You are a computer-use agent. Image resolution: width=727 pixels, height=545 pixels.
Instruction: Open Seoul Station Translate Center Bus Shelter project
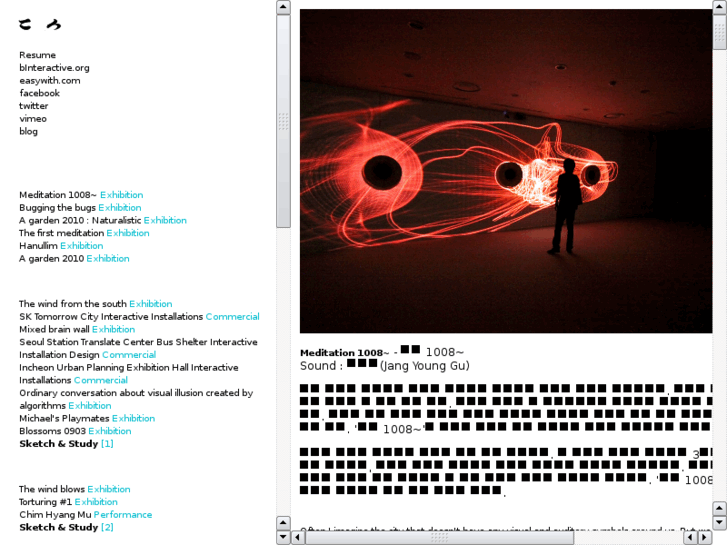[x=138, y=348]
